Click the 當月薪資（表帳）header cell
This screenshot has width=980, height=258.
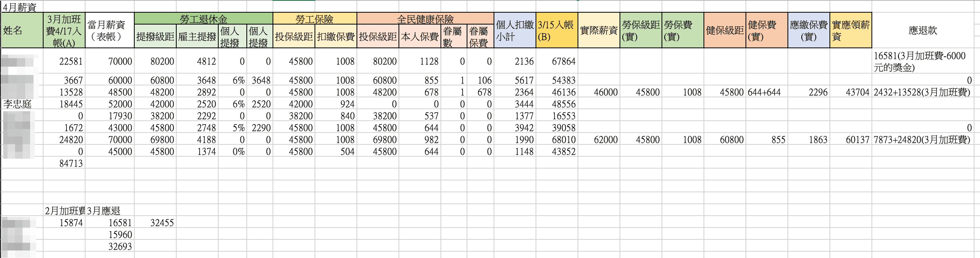coord(110,30)
